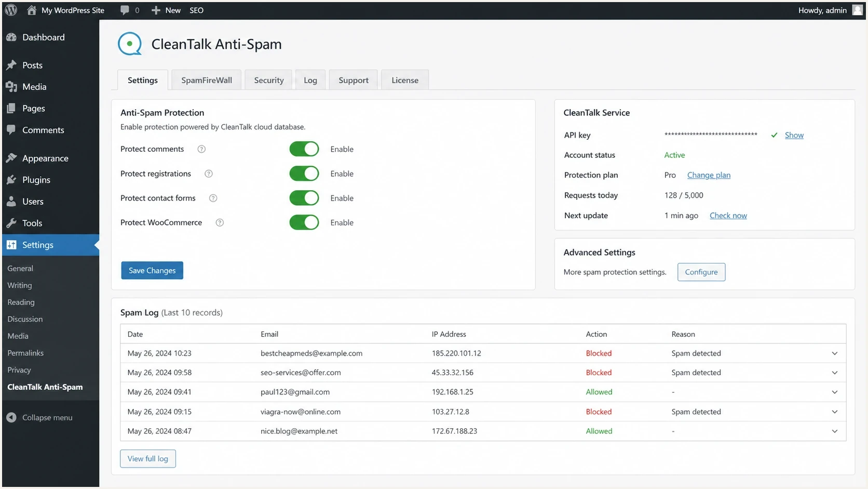Screen dimensions: 868x489
Task: Click the Show API key link
Action: 794,135
